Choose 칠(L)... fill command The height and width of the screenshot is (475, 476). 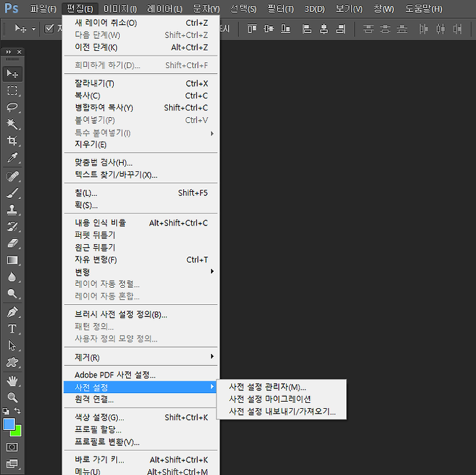pyautogui.click(x=141, y=193)
